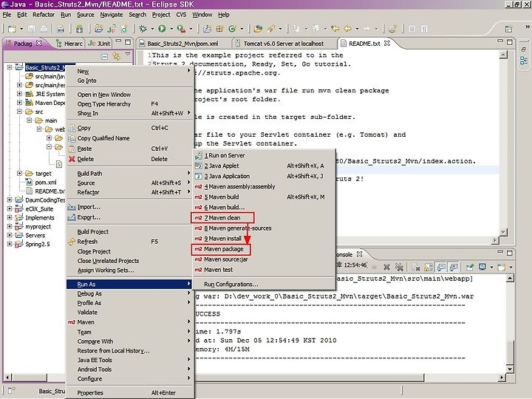Click Remove Launch icon in Console toolbar
This screenshot has height=399, width=532.
(386, 267)
